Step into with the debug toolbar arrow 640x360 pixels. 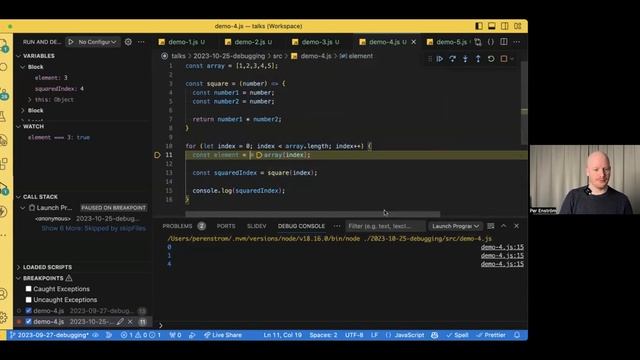(x=465, y=59)
